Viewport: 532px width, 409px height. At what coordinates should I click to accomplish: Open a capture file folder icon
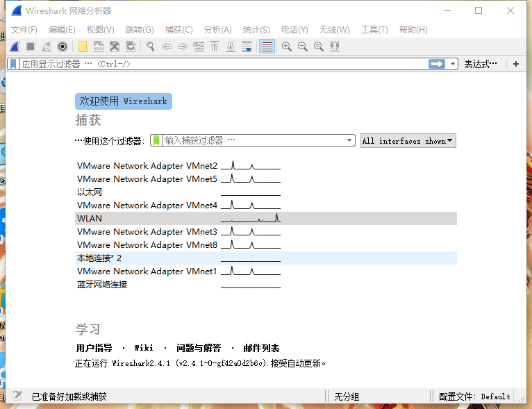point(83,47)
